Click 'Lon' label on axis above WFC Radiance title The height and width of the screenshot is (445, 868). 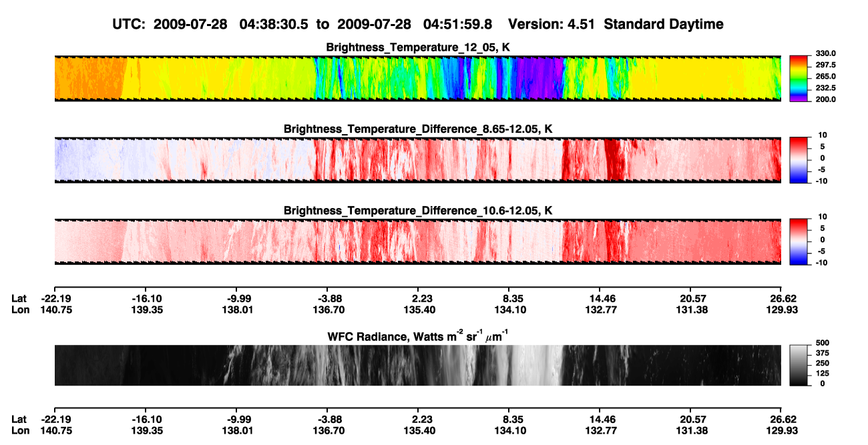point(21,310)
